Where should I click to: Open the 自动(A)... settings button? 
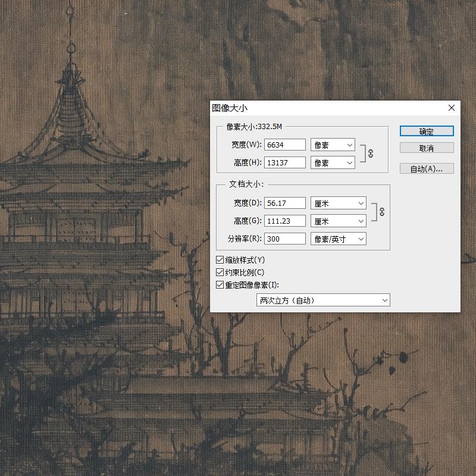coord(427,168)
